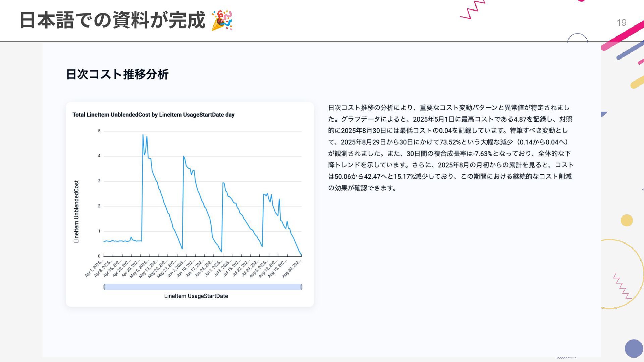Click paragraph line beginning '日次コスト推移の分析により'

449,108
